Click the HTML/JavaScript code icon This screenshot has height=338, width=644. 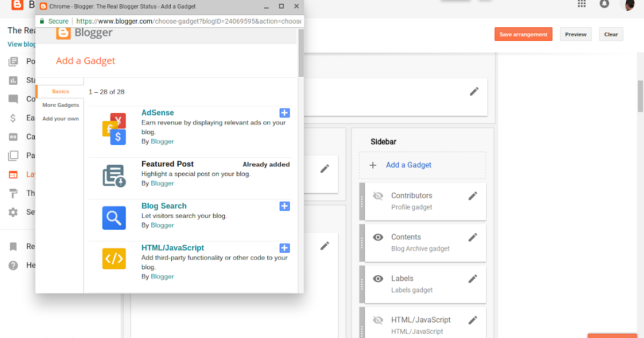(114, 259)
